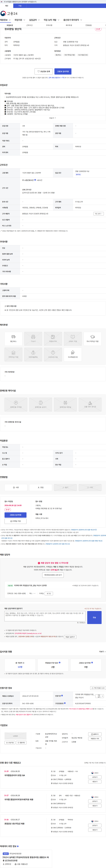Open the 출산휴가·육아휴직 menu
106x868 pixels.
73,20
